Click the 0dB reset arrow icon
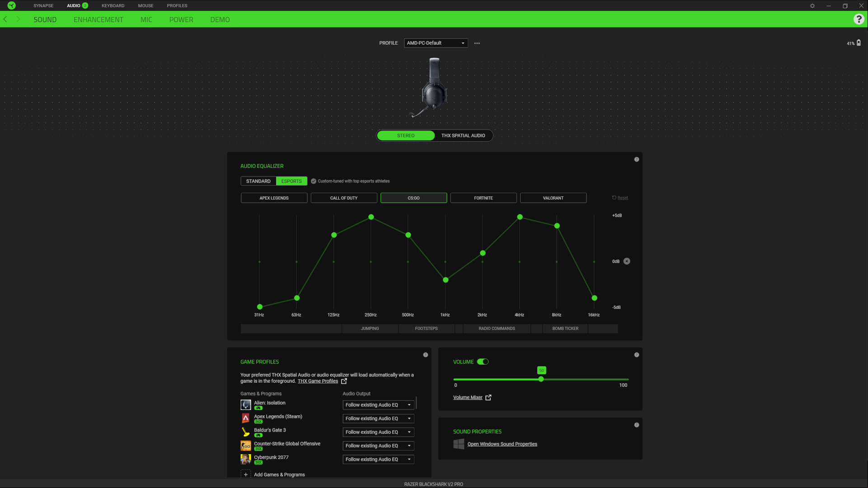 coord(627,261)
